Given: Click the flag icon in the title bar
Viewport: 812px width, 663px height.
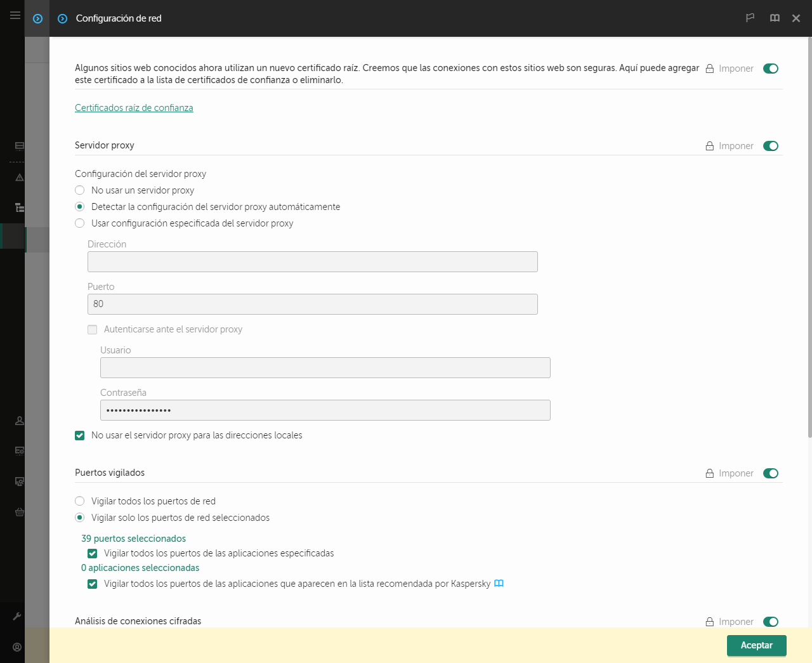Looking at the screenshot, I should [x=750, y=18].
